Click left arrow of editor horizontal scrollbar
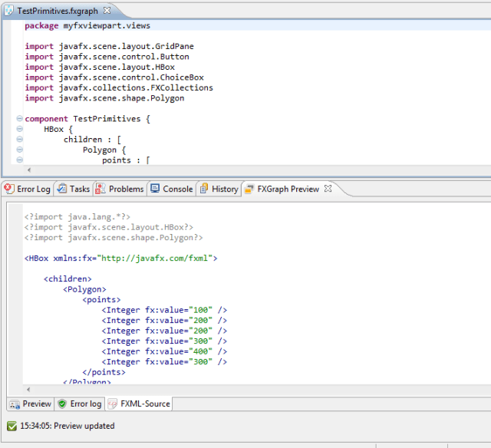Image resolution: width=491 pixels, height=448 pixels. tap(30, 170)
